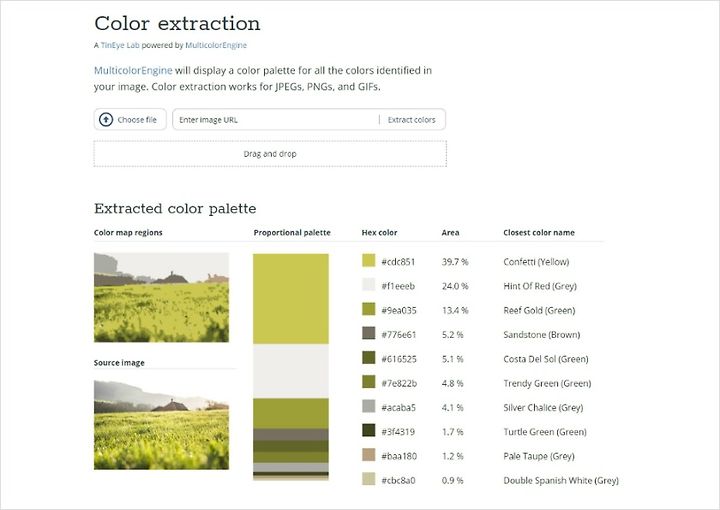Click the Drag and drop area
This screenshot has width=720, height=510.
(x=270, y=154)
